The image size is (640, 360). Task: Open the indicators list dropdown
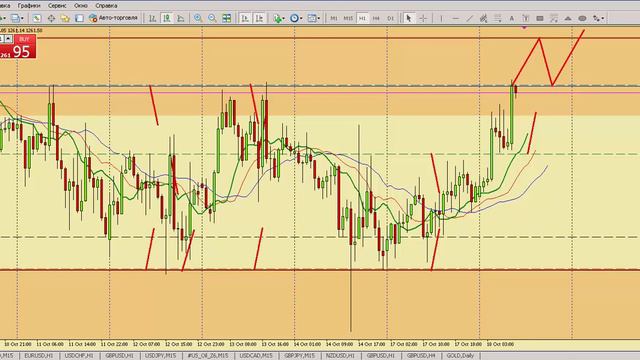279,18
